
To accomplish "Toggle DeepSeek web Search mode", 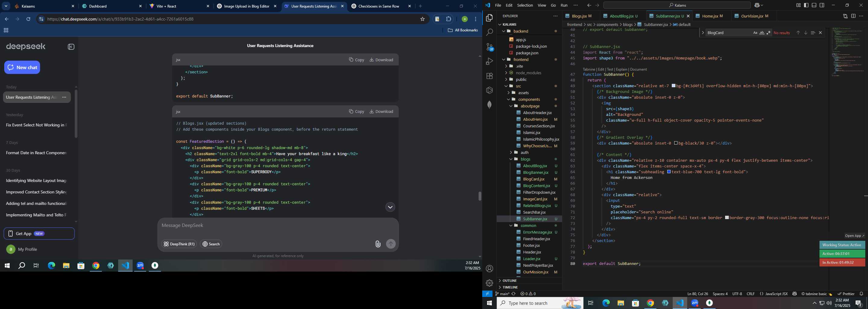I will (x=211, y=244).
